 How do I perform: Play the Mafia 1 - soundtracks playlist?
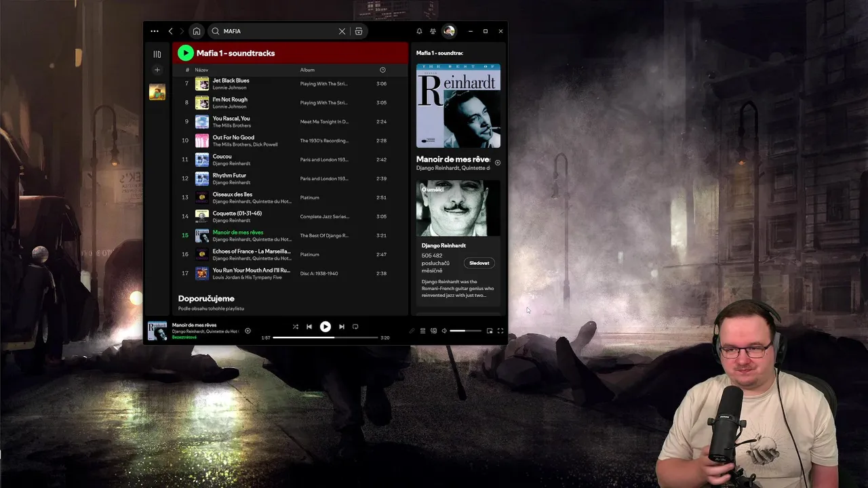click(x=185, y=53)
